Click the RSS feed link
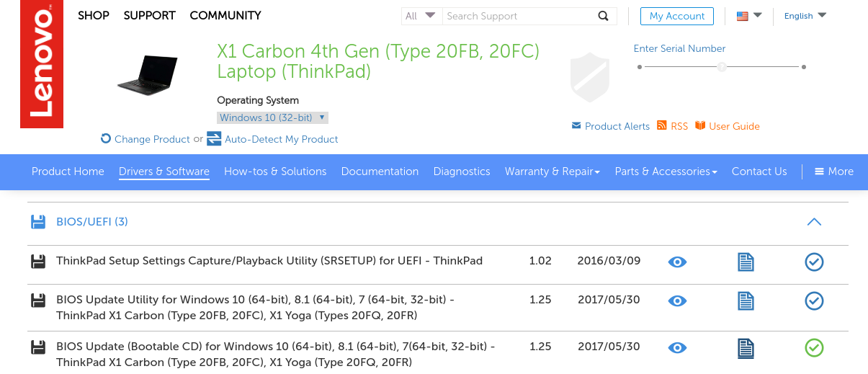Image resolution: width=868 pixels, height=374 pixels. pos(673,126)
